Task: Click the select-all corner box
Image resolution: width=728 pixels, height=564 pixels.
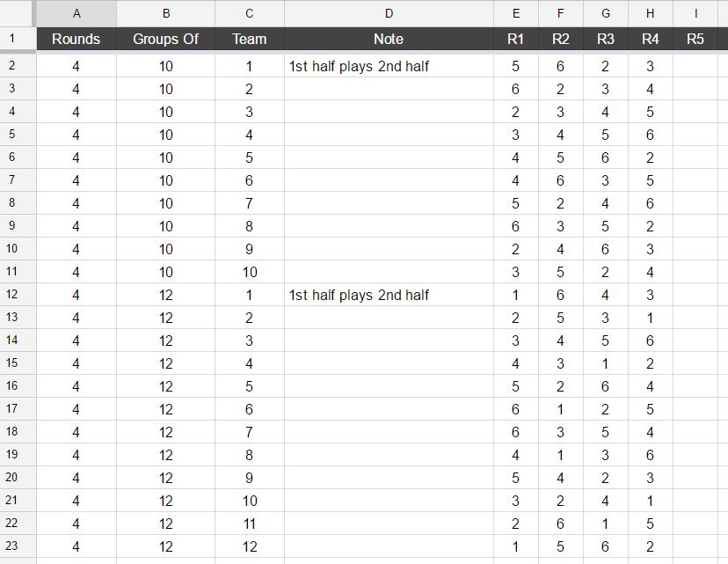Action: (16, 13)
